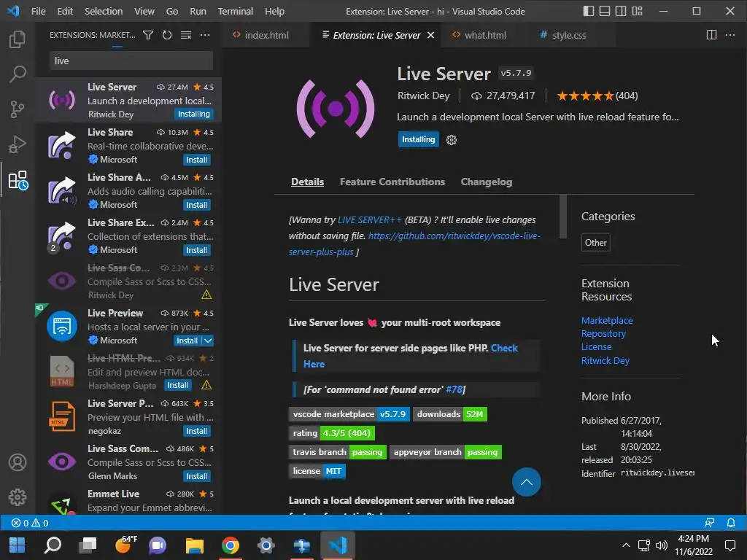
Task: Install Live Share Extension Pack
Action: tap(197, 250)
